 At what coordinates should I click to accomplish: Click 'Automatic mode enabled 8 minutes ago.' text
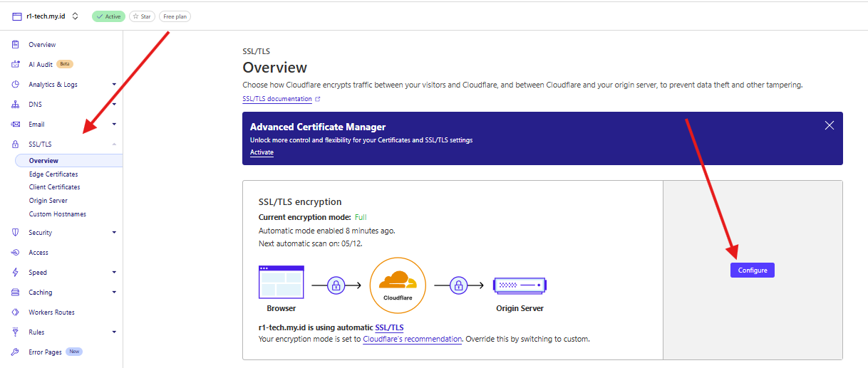coord(326,231)
